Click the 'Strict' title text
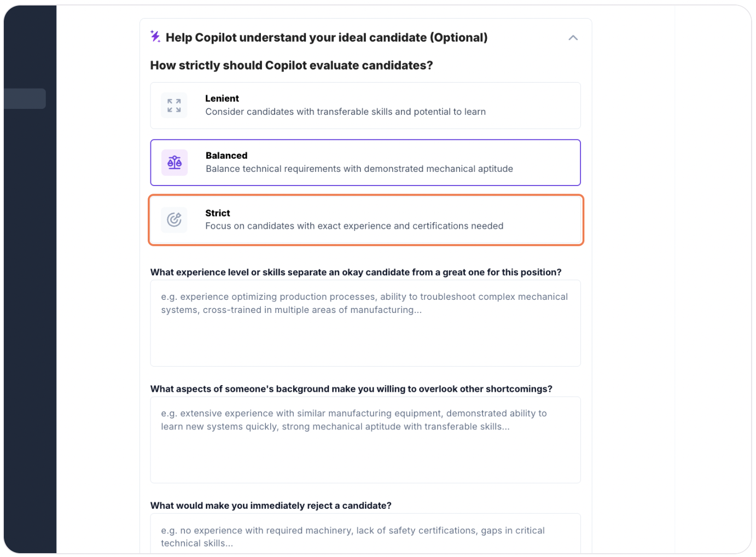This screenshot has height=557, width=756. (x=218, y=213)
